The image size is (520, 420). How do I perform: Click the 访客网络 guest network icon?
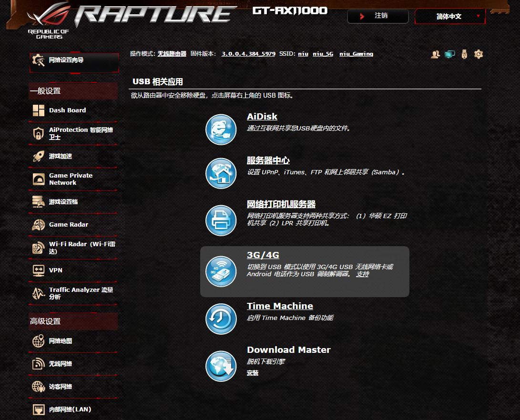point(39,387)
